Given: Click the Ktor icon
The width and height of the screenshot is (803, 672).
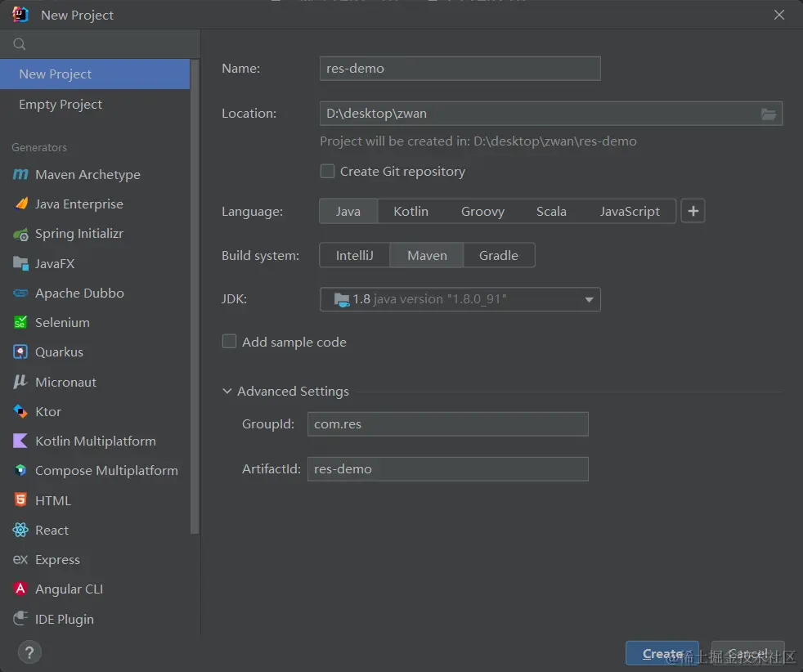Looking at the screenshot, I should (20, 411).
